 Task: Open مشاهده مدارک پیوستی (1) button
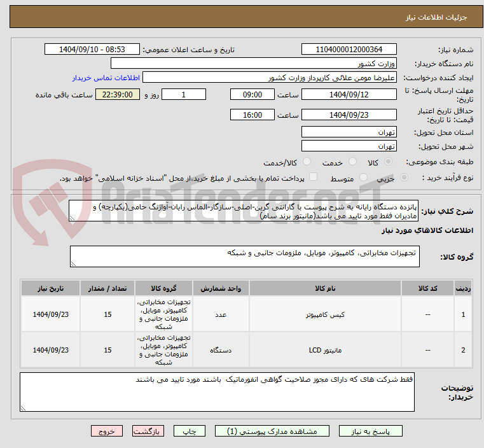(272, 431)
